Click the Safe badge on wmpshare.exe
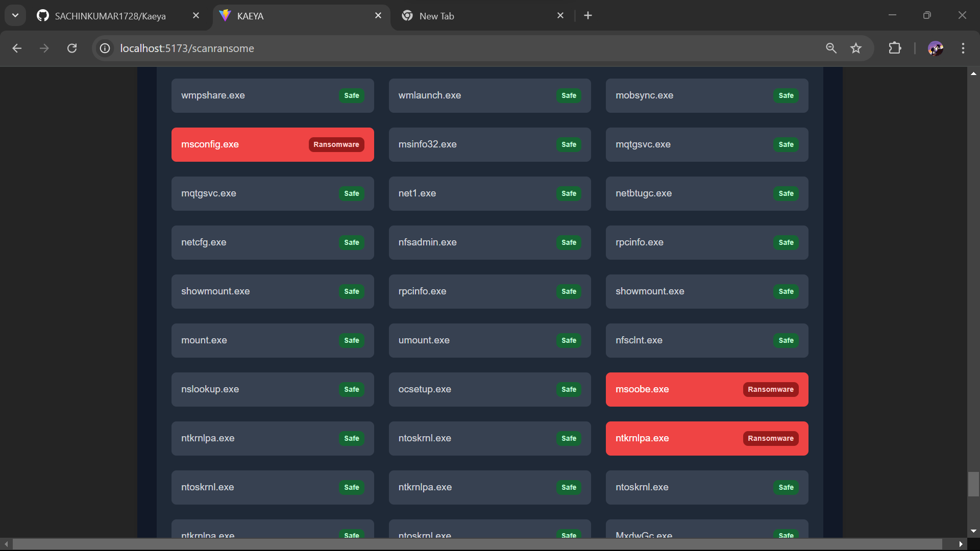Screen dimensions: 980x551 (351, 95)
